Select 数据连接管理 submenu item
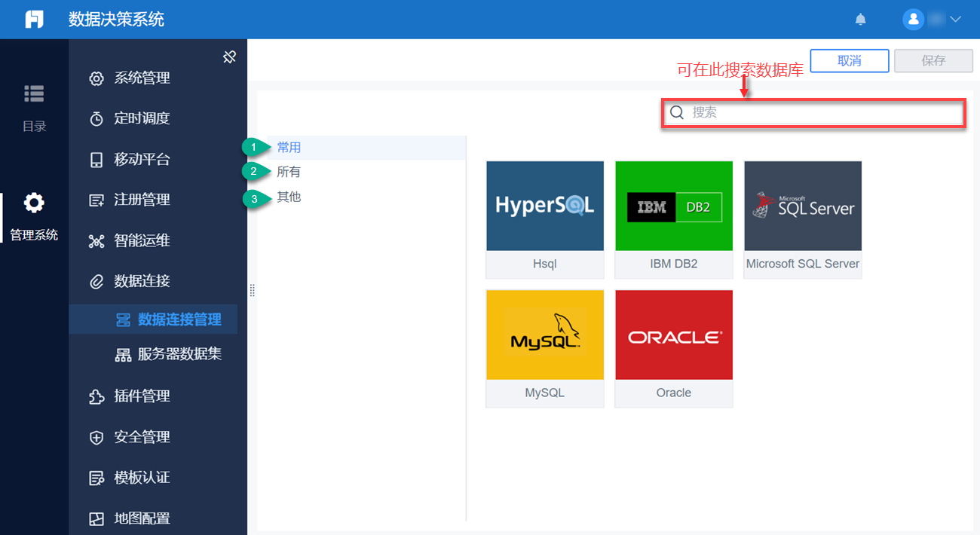The image size is (980, 535). click(x=153, y=319)
